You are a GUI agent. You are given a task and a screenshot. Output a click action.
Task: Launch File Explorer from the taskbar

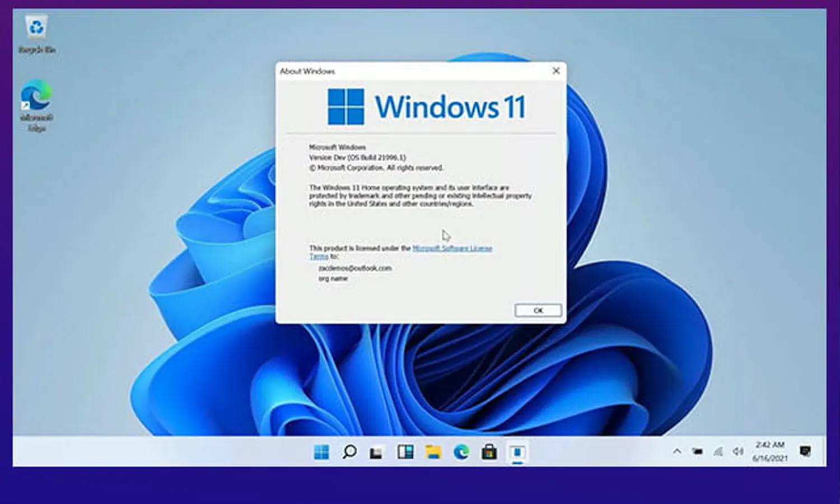(433, 452)
